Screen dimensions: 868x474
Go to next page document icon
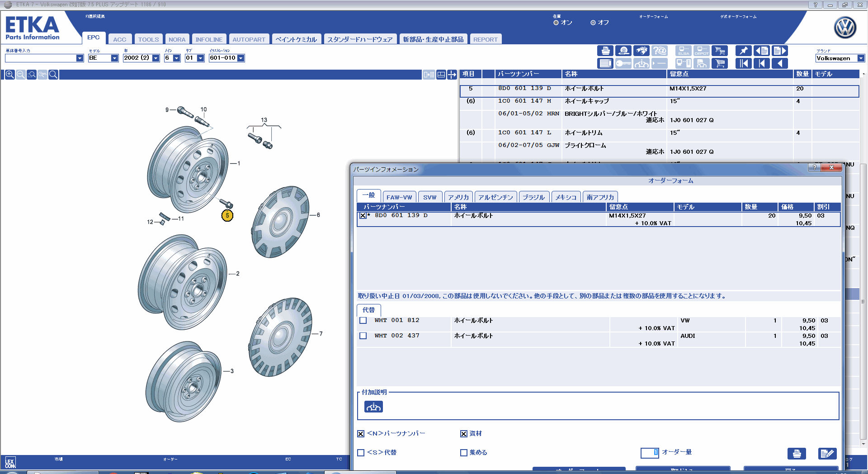tap(780, 51)
